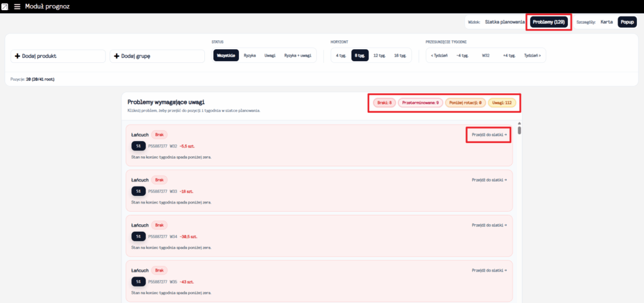This screenshot has width=644, height=303.
Task: Set horizon to 16 tyg.
Action: (400, 55)
